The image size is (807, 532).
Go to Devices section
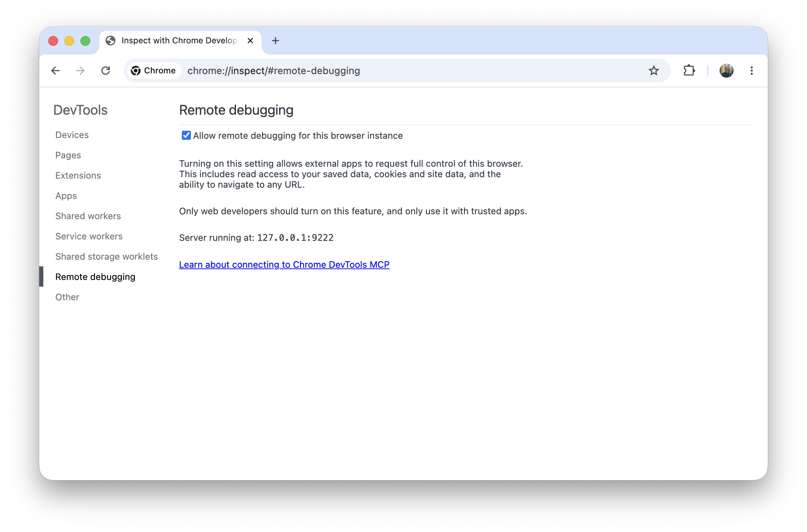click(72, 135)
